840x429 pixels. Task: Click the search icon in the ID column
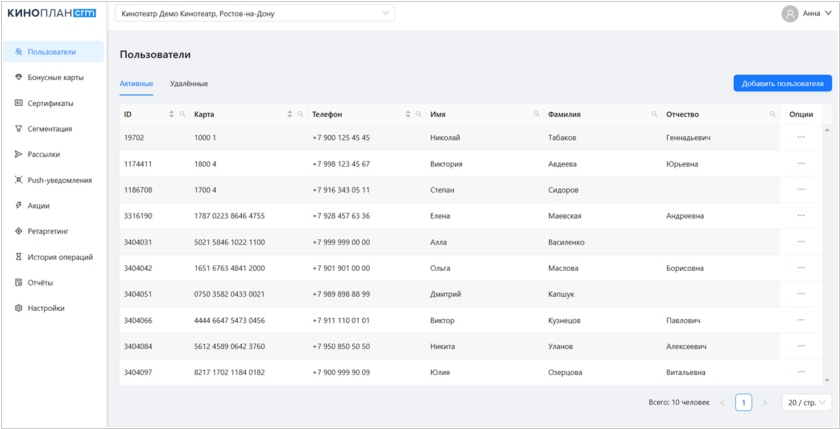coord(182,114)
